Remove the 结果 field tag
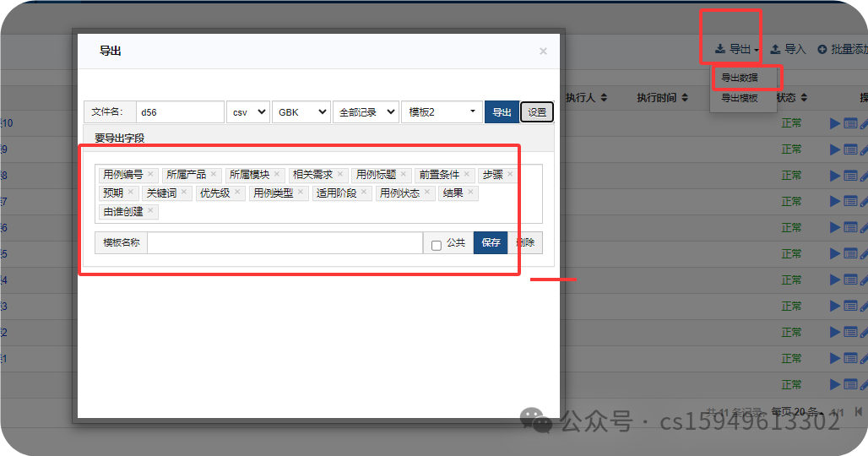 (x=470, y=192)
